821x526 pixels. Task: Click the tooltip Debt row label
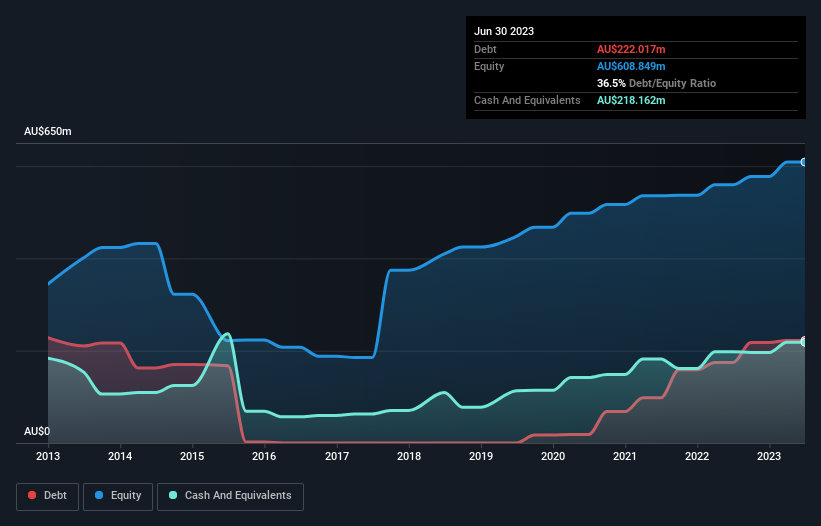coord(485,49)
